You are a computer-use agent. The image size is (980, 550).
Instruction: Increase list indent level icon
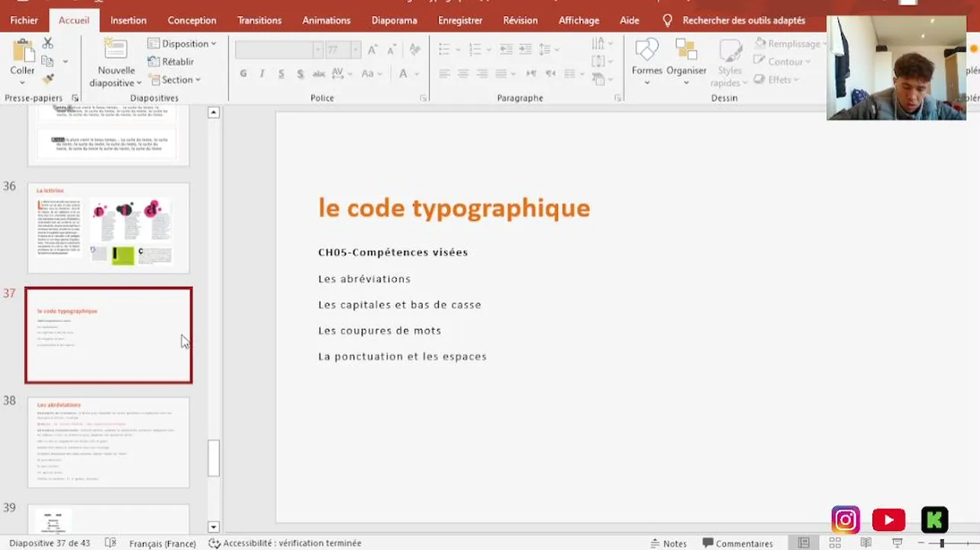(x=525, y=50)
